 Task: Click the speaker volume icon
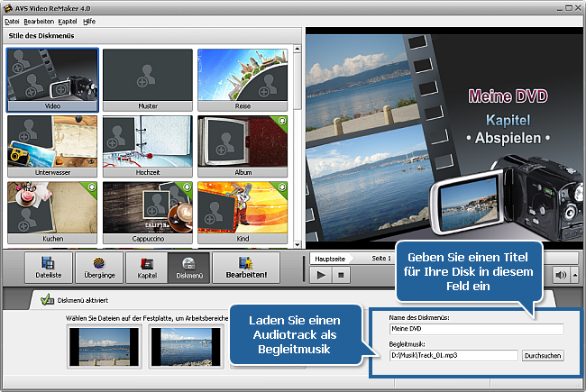pos(560,275)
